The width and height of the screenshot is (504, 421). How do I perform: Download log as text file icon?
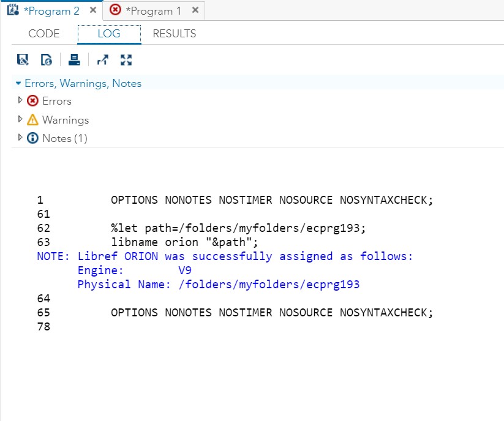(23, 60)
